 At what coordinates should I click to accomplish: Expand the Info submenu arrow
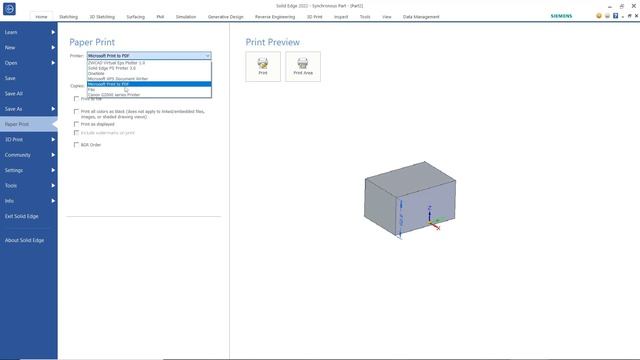pyautogui.click(x=53, y=201)
